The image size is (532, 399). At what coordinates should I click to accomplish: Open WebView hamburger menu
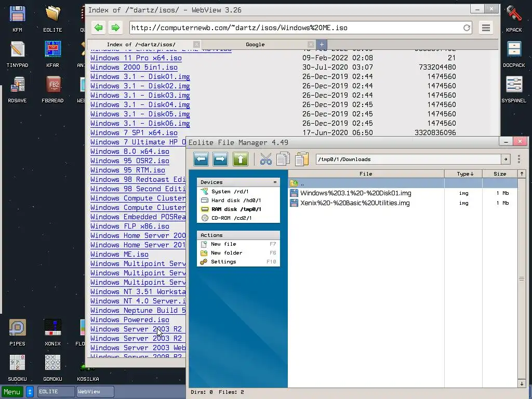[486, 28]
